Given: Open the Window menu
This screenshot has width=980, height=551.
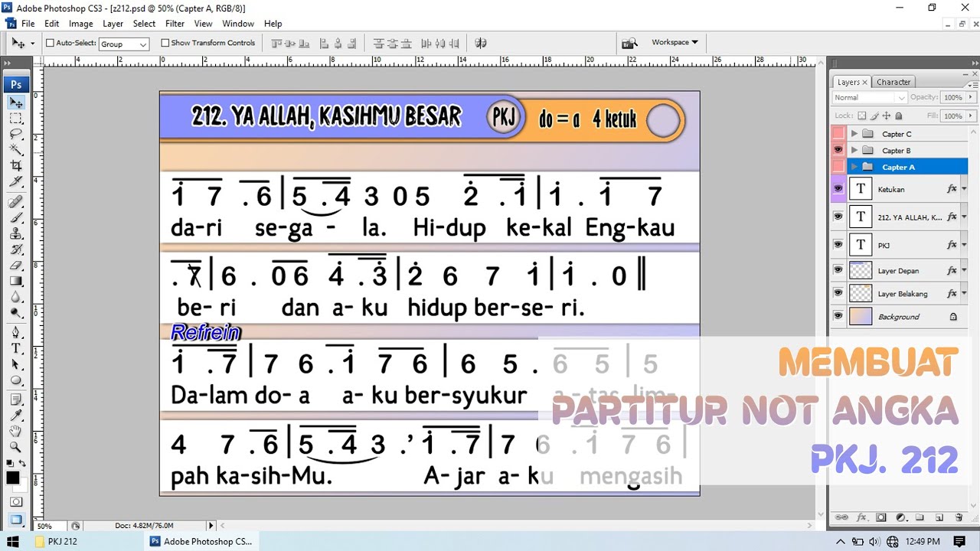Looking at the screenshot, I should pyautogui.click(x=238, y=24).
